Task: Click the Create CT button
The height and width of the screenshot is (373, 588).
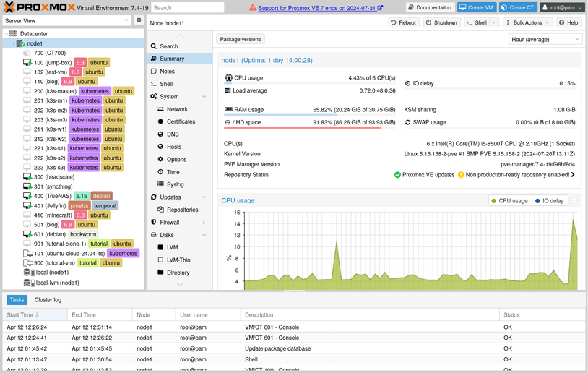Action: (x=517, y=7)
